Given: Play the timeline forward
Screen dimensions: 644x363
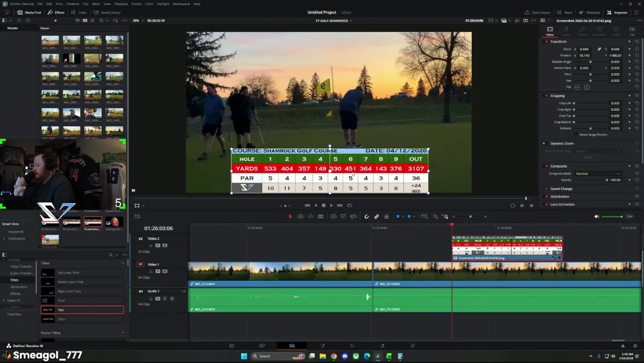Looking at the screenshot, I should 331,205.
